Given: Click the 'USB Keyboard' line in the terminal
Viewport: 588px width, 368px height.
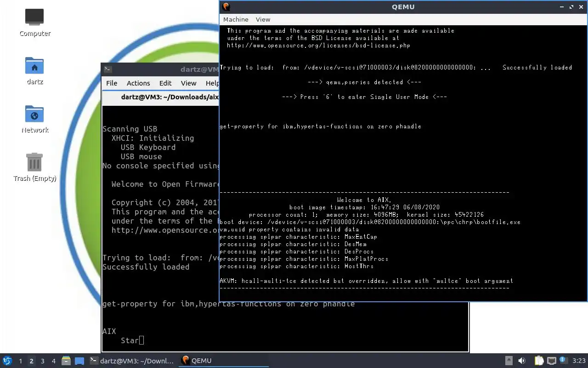Looking at the screenshot, I should [x=148, y=147].
